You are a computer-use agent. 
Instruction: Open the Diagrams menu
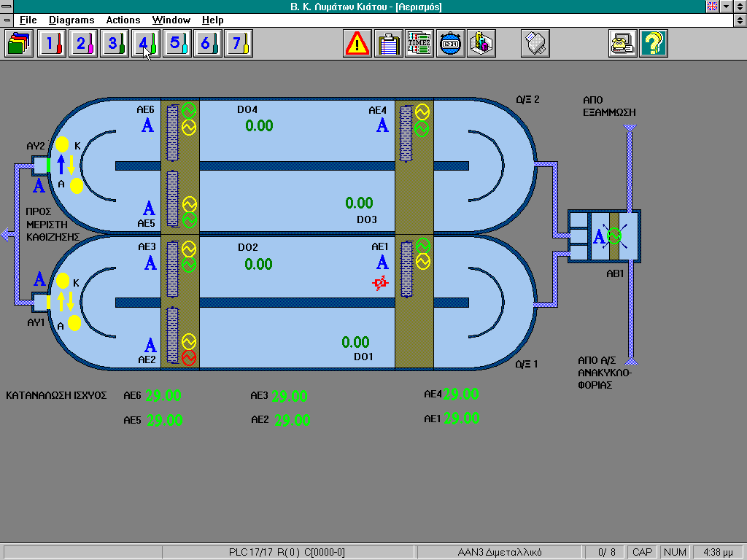(x=71, y=20)
